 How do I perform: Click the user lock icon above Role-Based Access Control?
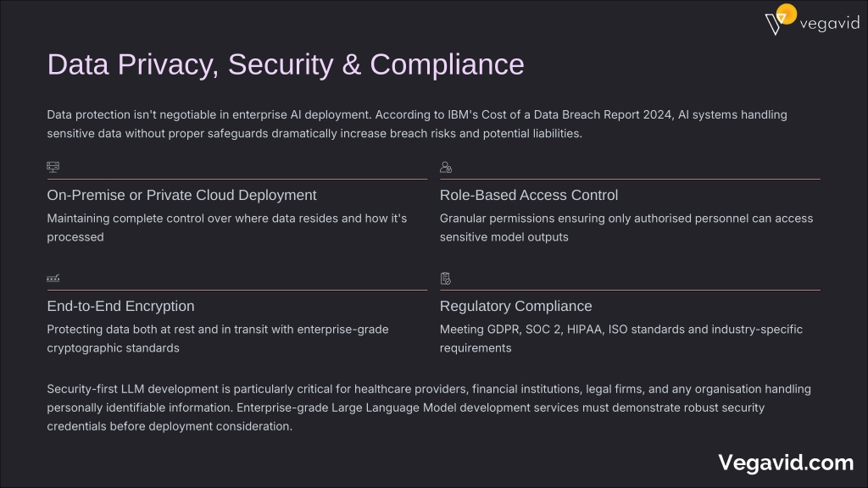446,167
